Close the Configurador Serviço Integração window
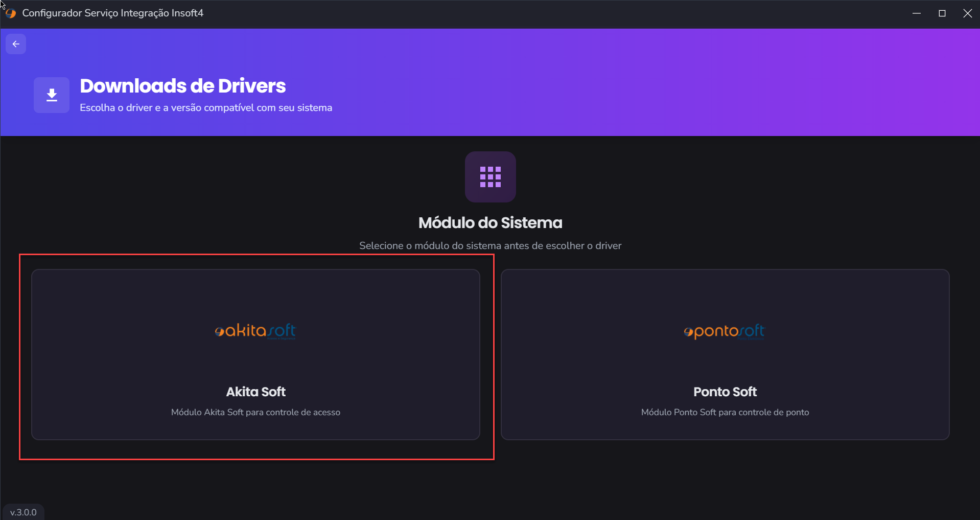Viewport: 980px width, 520px height. pyautogui.click(x=967, y=13)
